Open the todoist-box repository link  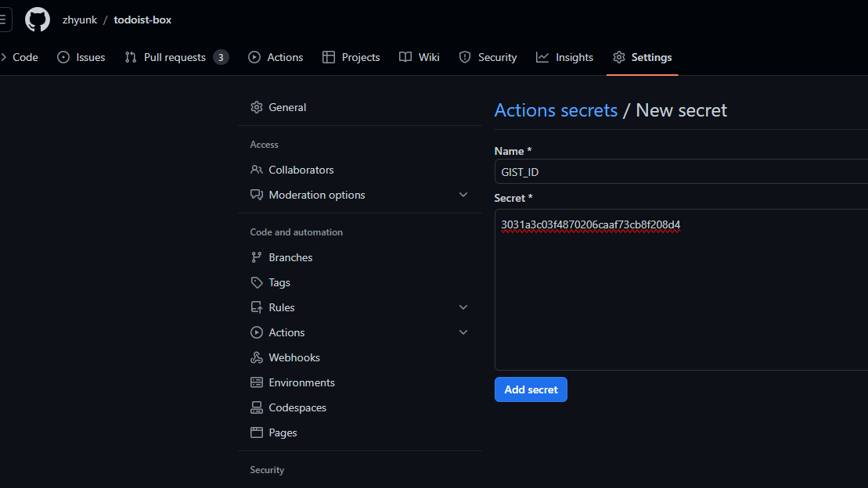(x=142, y=20)
